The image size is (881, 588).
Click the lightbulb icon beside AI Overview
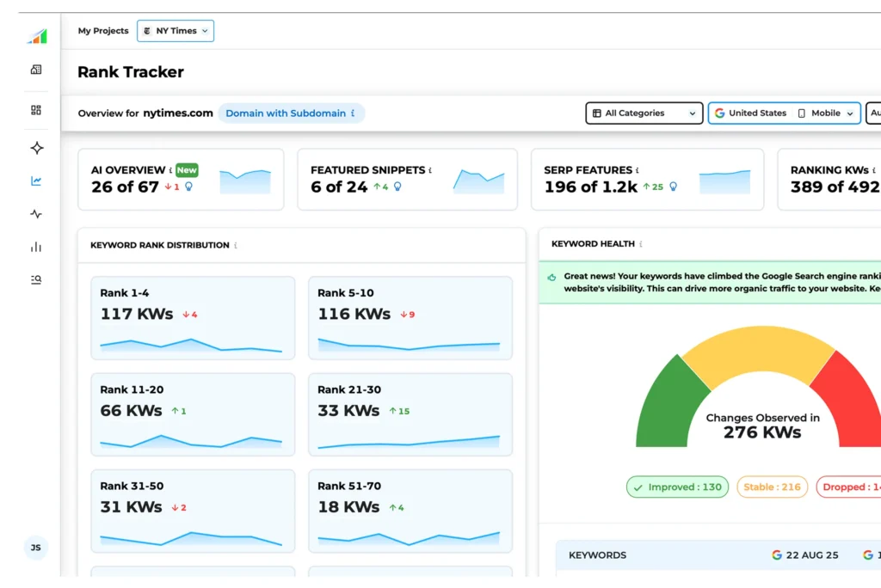click(x=189, y=187)
